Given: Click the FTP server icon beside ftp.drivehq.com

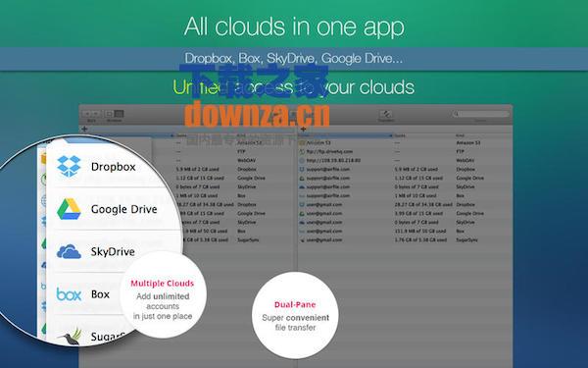Looking at the screenshot, I should (x=302, y=152).
